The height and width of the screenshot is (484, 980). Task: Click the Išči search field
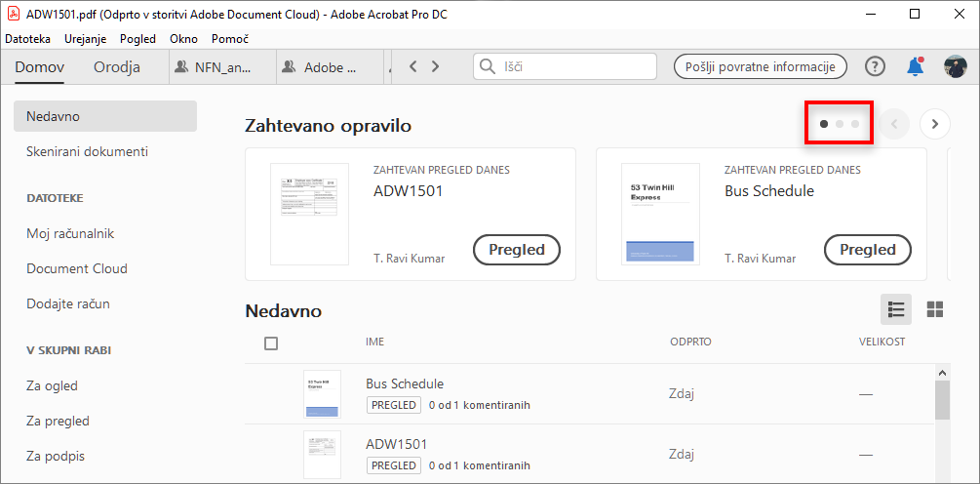click(575, 66)
